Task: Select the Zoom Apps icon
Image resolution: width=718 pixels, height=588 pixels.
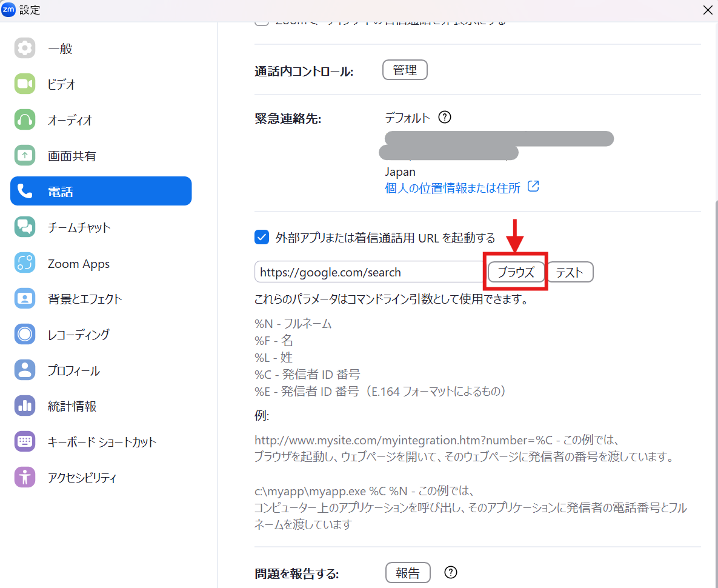Action: tap(25, 263)
